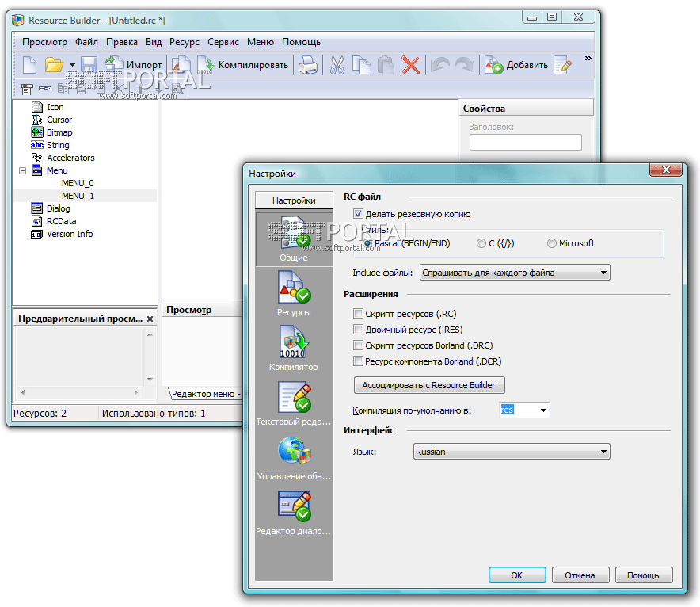
Task: Expand toolbar overflow chevron
Action: 588,59
